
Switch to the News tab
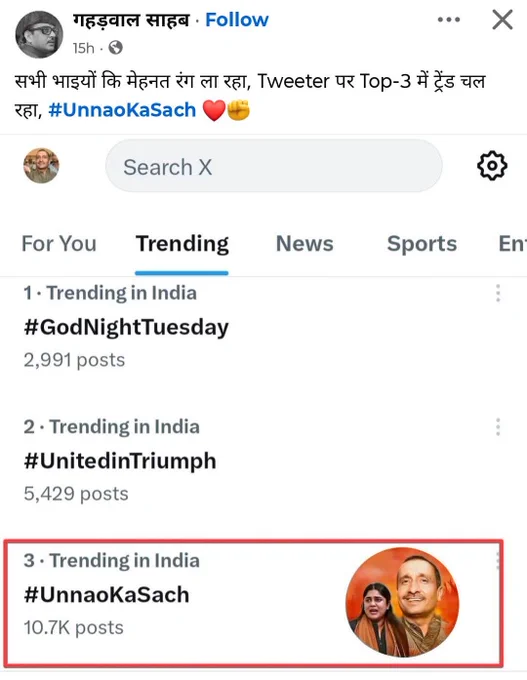305,243
